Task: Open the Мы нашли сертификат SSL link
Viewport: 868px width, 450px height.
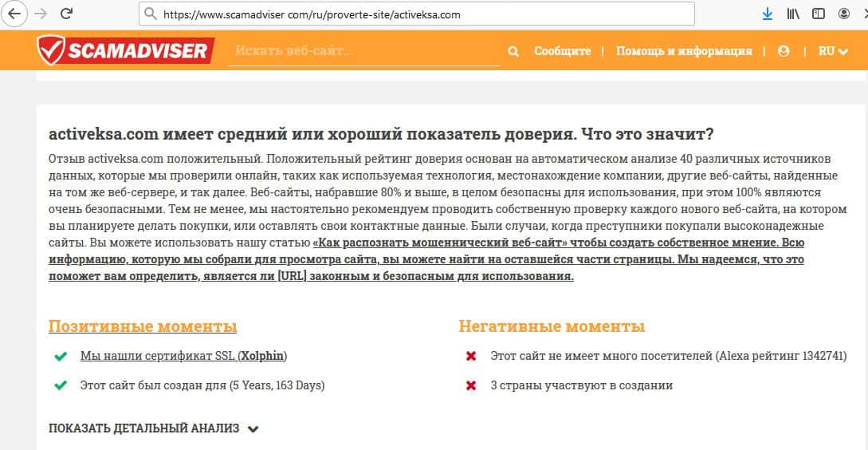Action: coord(184,356)
